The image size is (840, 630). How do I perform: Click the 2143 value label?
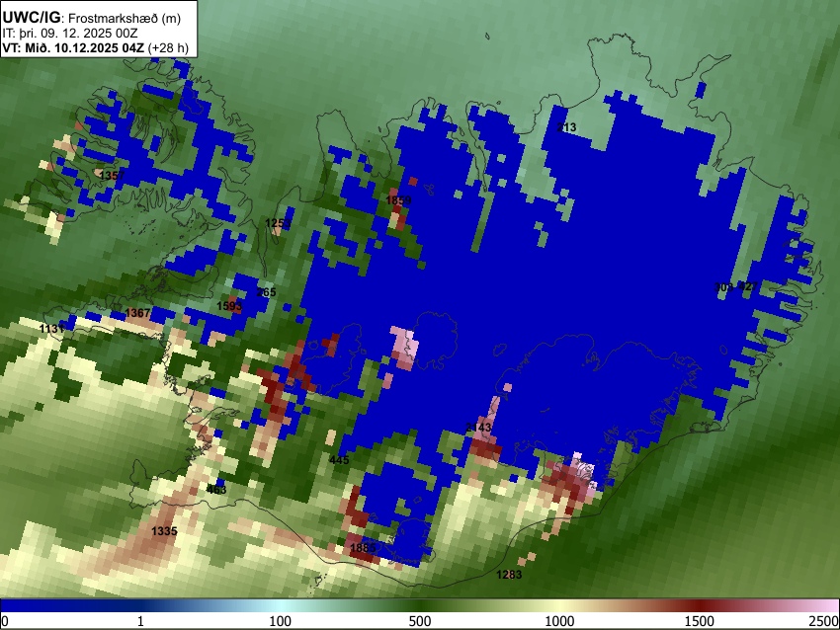478,428
